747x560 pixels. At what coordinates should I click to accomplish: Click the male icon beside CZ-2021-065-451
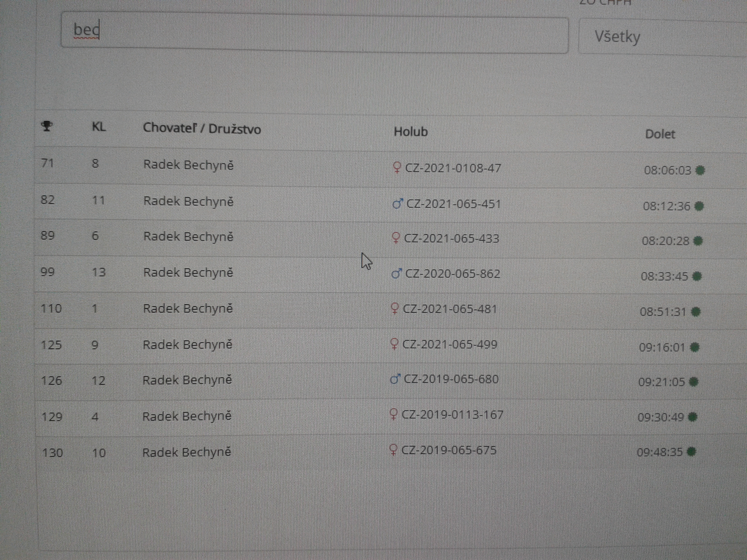[397, 204]
